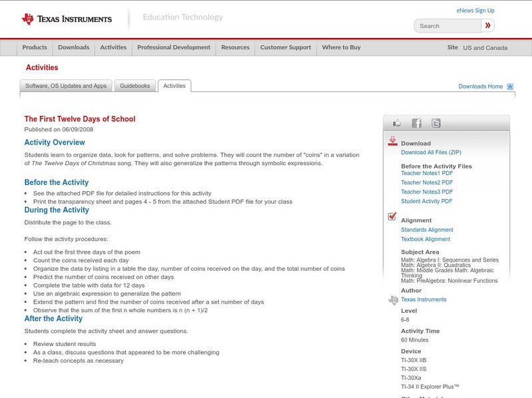Viewport: 532px width, 398px height.
Task: Click the 60 Minutes activity time value
Action: [x=414, y=340]
